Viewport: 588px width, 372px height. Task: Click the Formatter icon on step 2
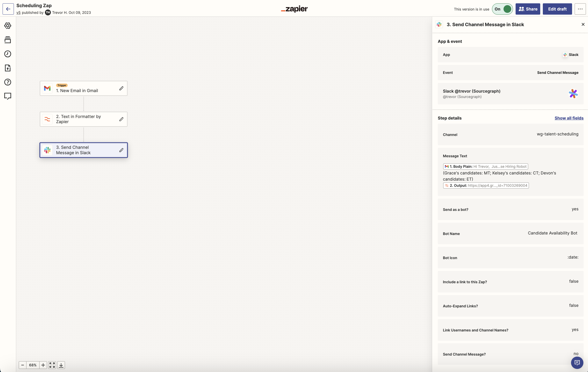(47, 119)
